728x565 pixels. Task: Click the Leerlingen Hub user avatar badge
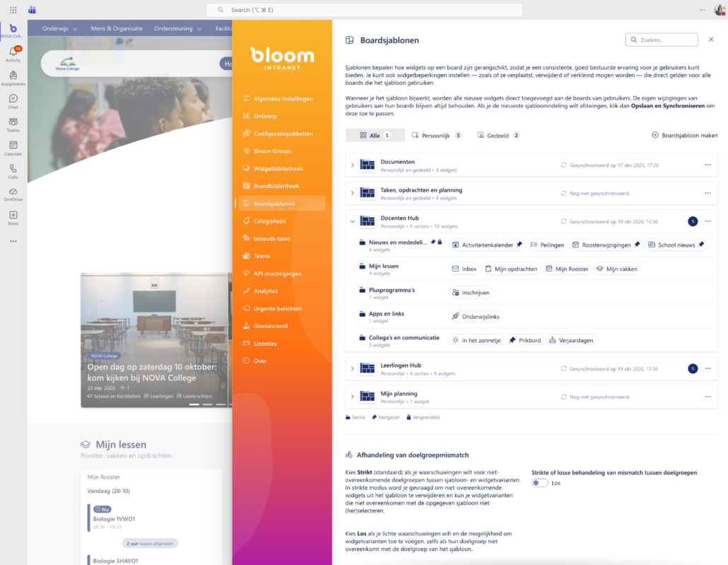693,368
